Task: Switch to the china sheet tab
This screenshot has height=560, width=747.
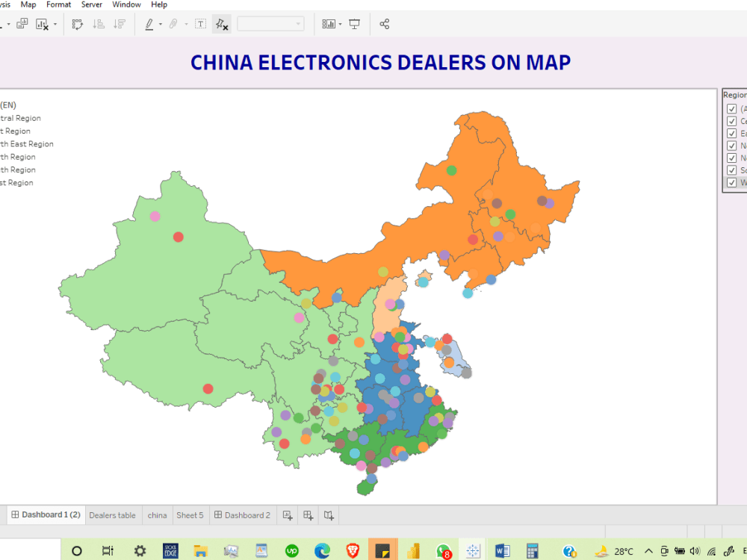Action: click(157, 515)
